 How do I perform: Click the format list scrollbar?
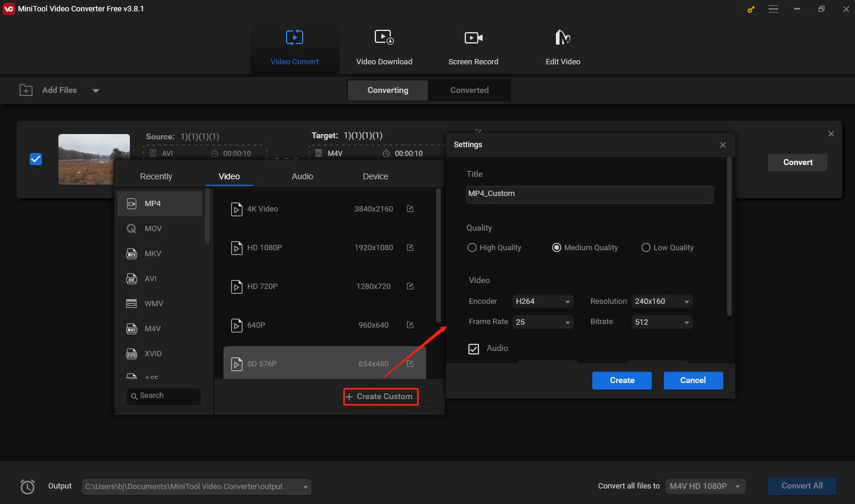click(207, 216)
